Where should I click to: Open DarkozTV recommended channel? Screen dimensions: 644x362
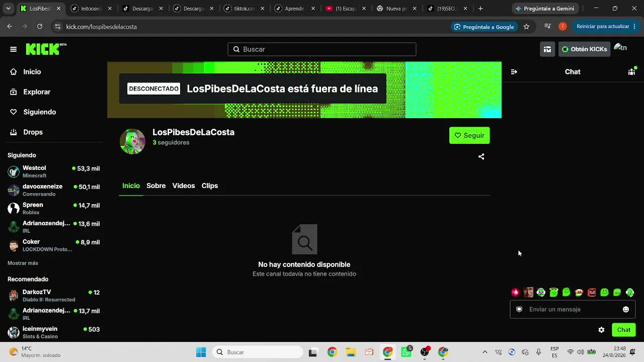53,296
